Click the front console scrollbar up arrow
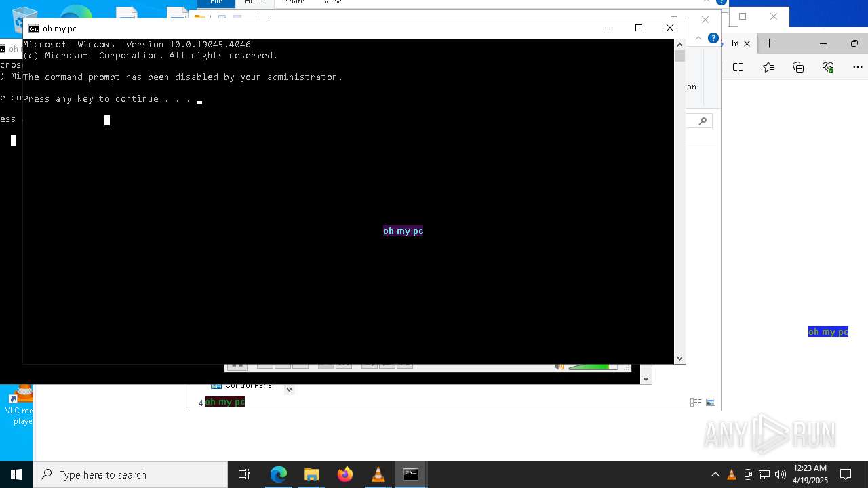The height and width of the screenshot is (488, 868). [x=680, y=45]
